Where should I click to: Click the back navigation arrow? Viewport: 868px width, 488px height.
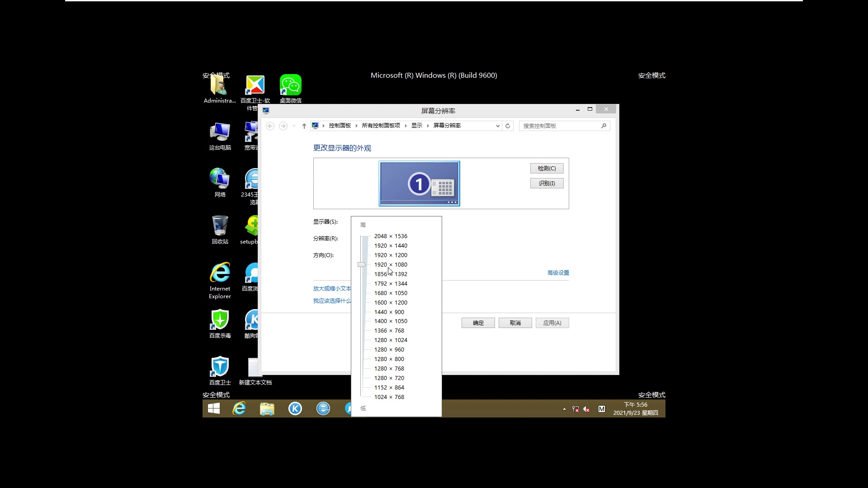270,126
